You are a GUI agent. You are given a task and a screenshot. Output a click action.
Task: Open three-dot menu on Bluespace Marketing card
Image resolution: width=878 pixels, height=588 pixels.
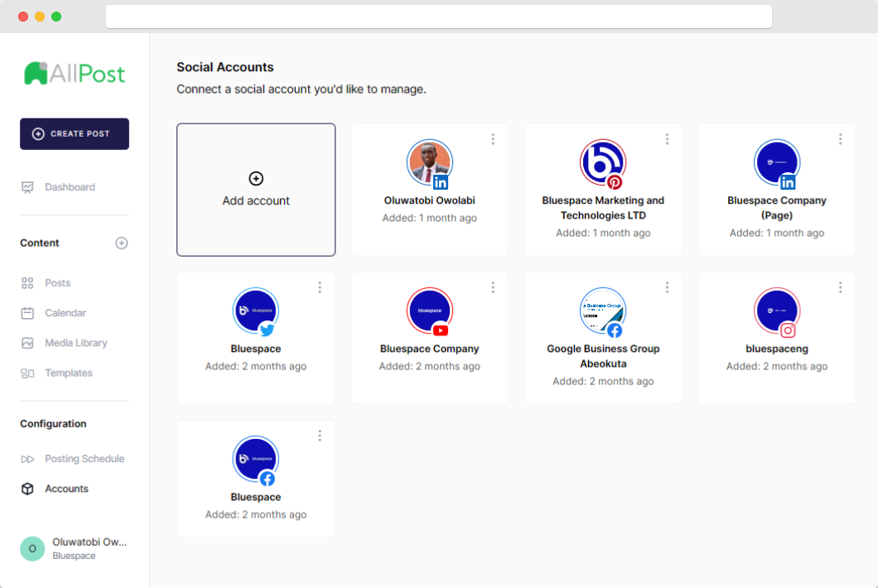[667, 139]
